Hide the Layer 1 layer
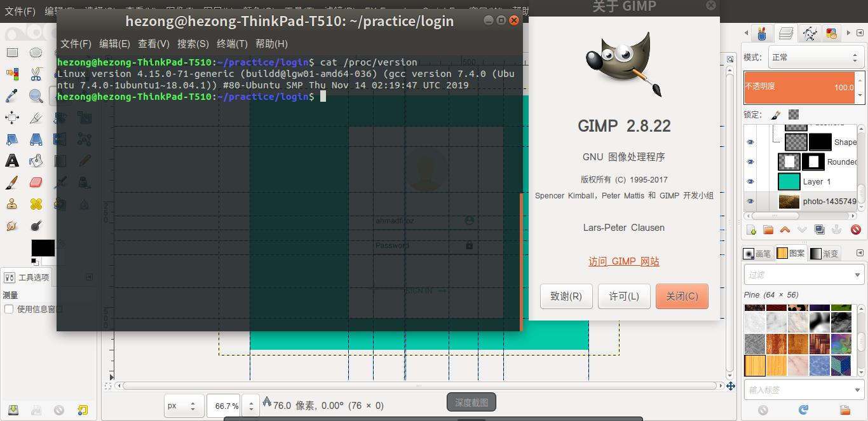The image size is (868, 421). click(x=750, y=181)
